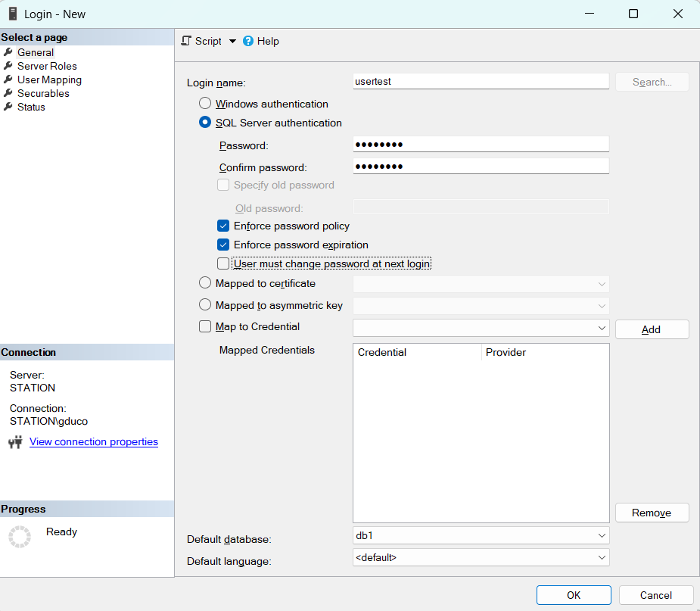Screen dimensions: 700x611
Task: Check the Map to Credential box
Action: (x=205, y=327)
